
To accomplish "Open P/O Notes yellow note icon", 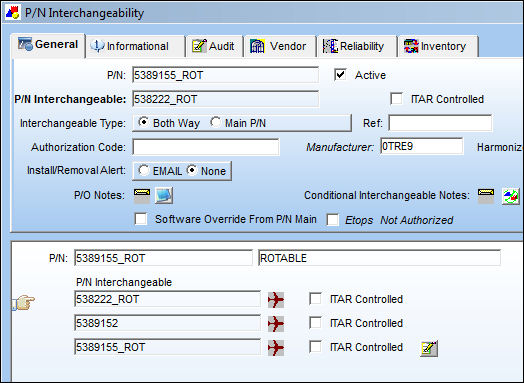I will (142, 196).
